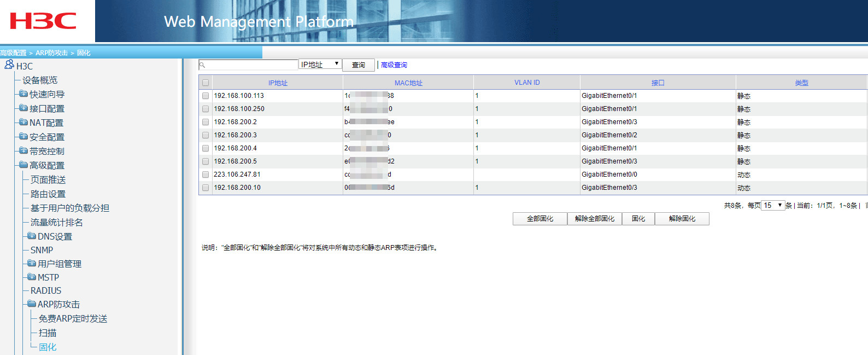Viewport: 868px width, 355px height.
Task: Open the per-page count dropdown showing 15
Action: point(773,205)
